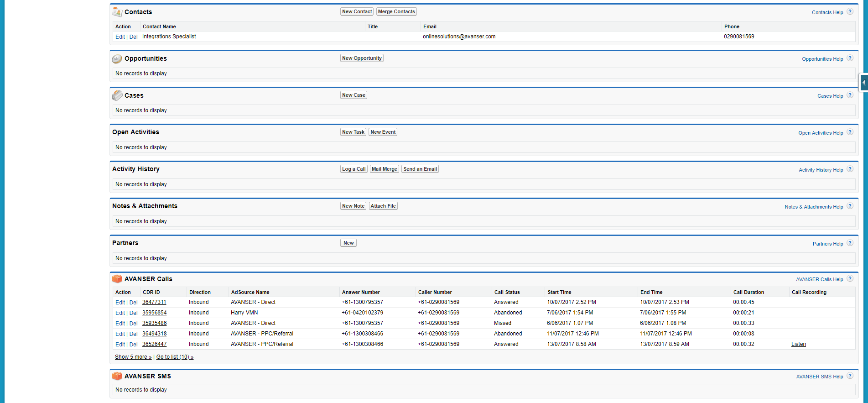The height and width of the screenshot is (403, 868).
Task: Click start time 10/07/2017 2:52 PM
Action: (572, 302)
